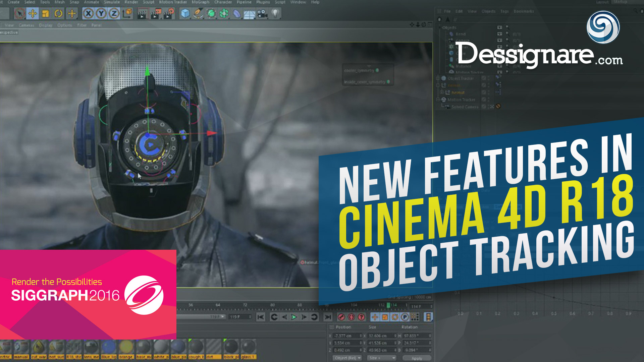Toggle Rotation keying in timeline bar
The width and height of the screenshot is (644, 362).
point(395,317)
